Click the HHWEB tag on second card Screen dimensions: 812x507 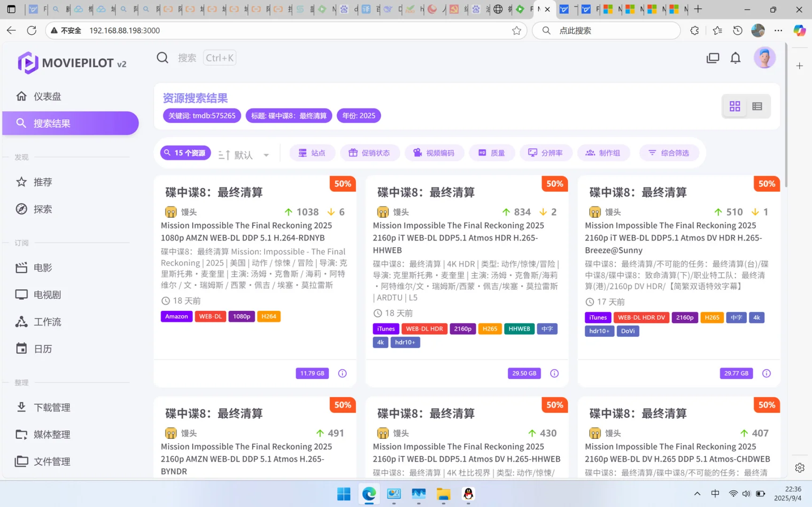pos(519,329)
